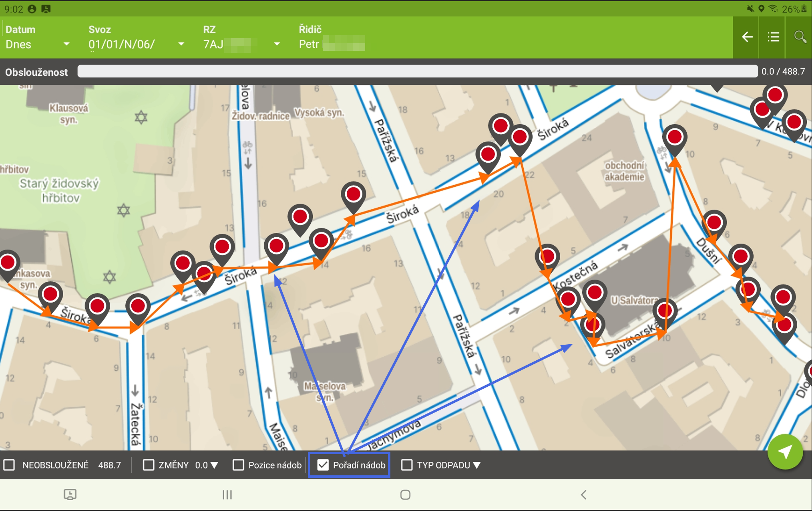
Task: Tap the screenshot icon in navigation bar
Action: pos(70,494)
